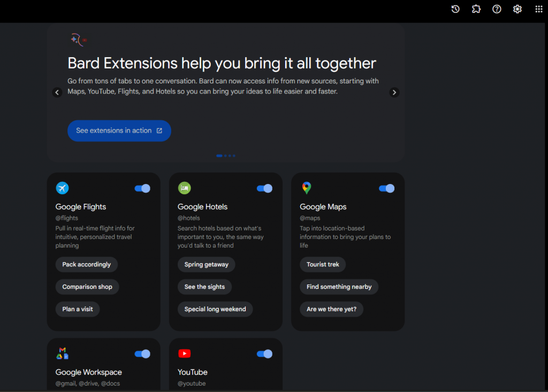The image size is (548, 392).
Task: Choose the Spring getaway chip
Action: (x=206, y=265)
